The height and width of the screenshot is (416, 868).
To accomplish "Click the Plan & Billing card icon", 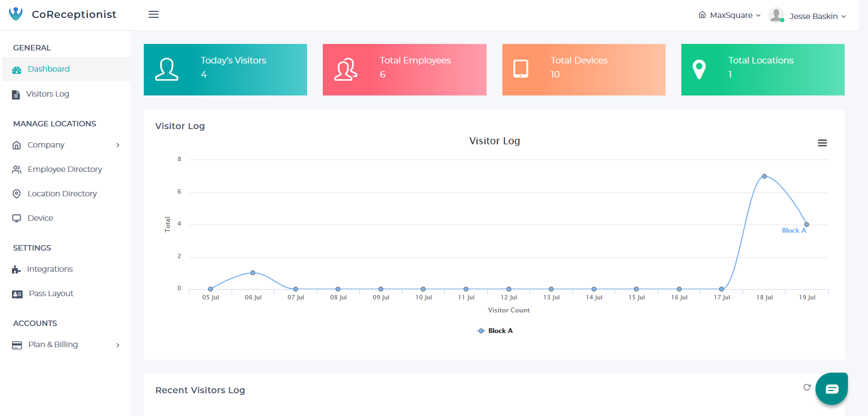I will pyautogui.click(x=17, y=345).
